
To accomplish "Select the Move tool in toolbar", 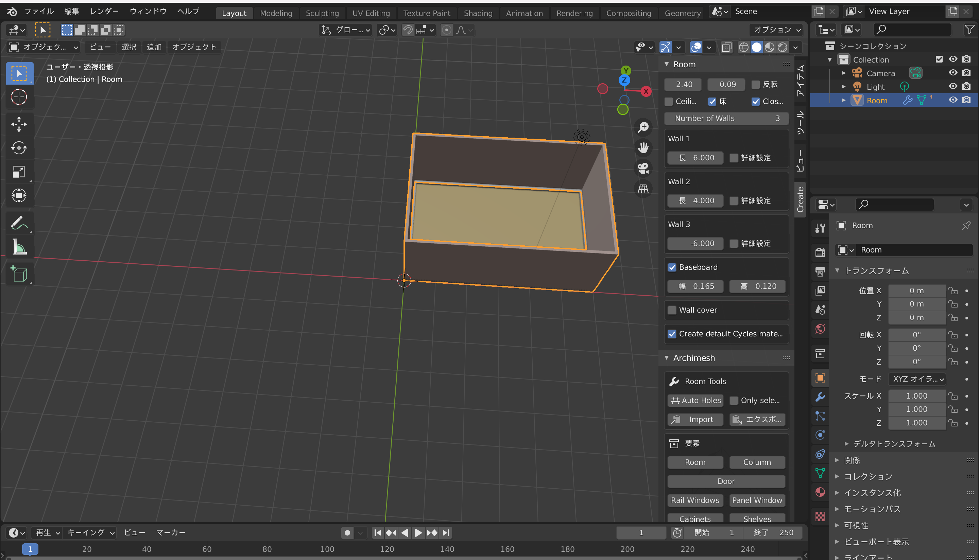I will [x=19, y=124].
